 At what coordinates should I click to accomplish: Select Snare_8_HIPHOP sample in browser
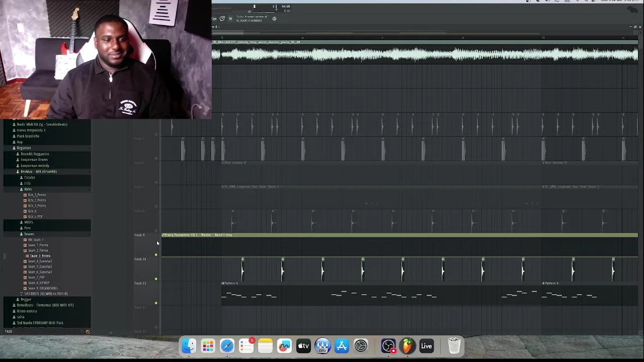coord(39,283)
